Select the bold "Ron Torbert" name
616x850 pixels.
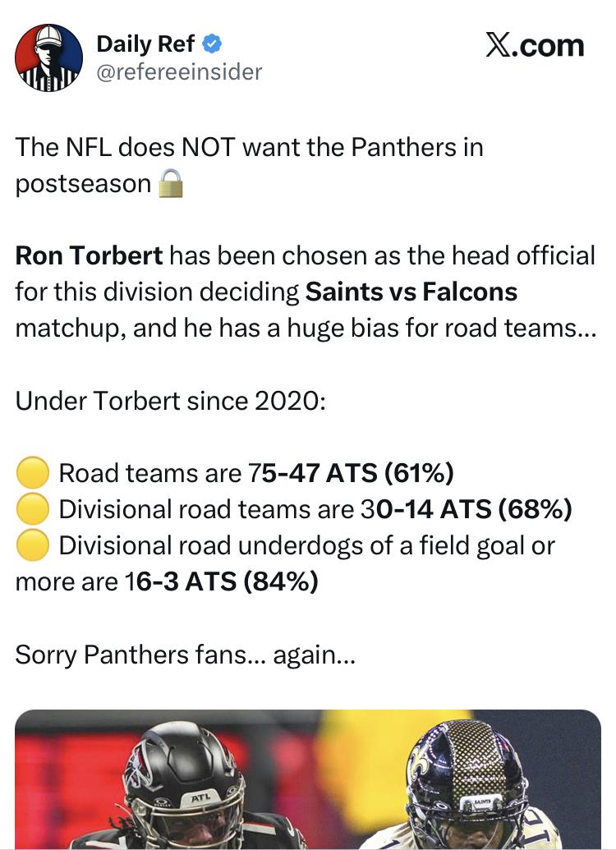pos(89,256)
